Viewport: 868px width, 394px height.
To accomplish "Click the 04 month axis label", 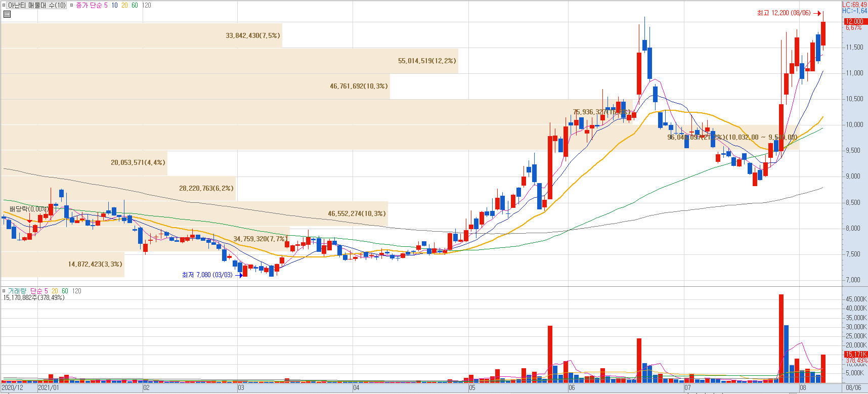I will tap(356, 388).
